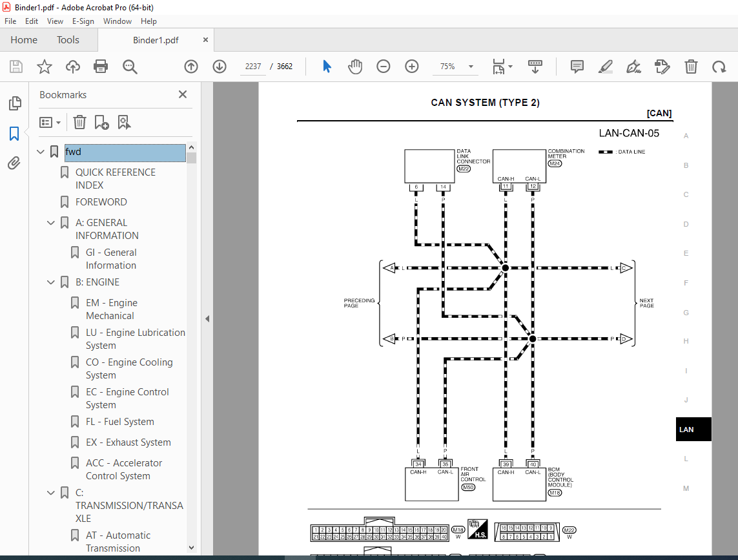This screenshot has height=560, width=738.
Task: Collapse the B: ENGINE bookmark
Action: (x=51, y=282)
